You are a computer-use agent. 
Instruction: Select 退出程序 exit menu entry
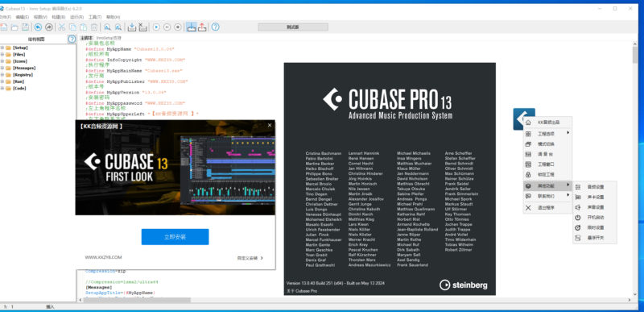(x=548, y=208)
